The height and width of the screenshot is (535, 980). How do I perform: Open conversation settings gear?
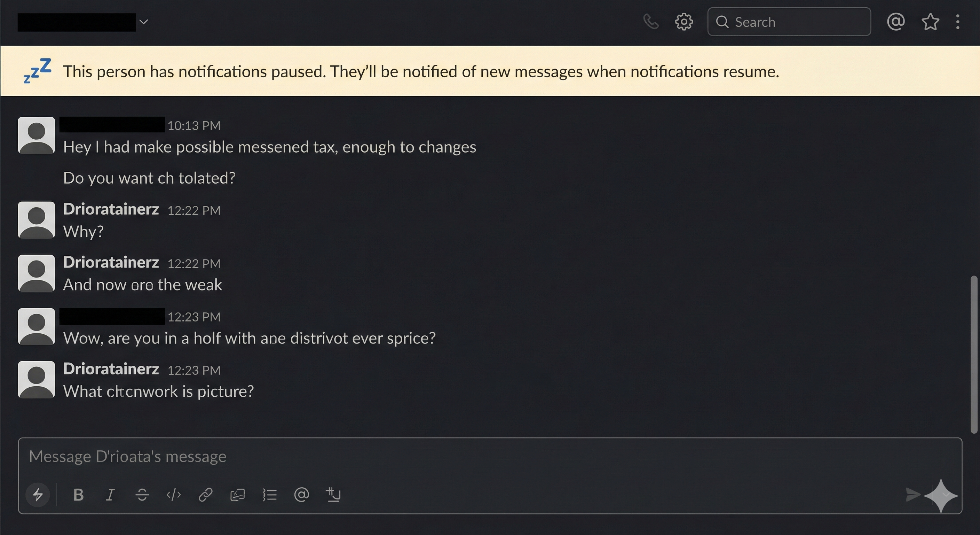[683, 22]
